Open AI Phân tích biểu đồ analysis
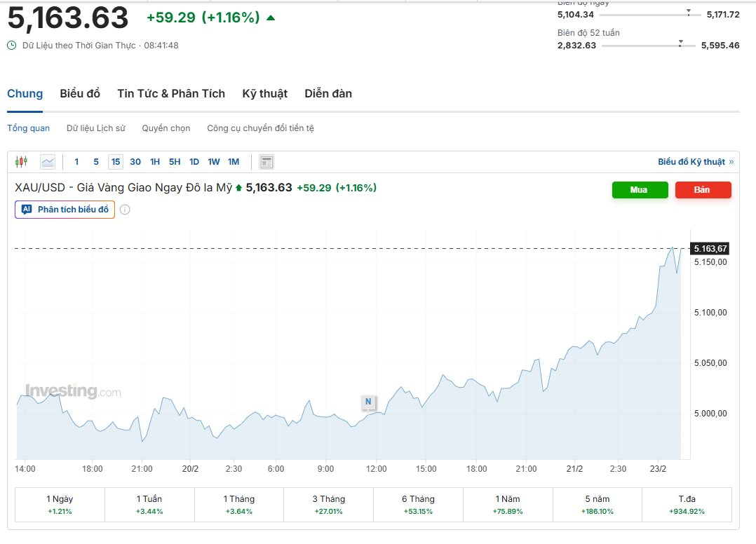 (65, 210)
